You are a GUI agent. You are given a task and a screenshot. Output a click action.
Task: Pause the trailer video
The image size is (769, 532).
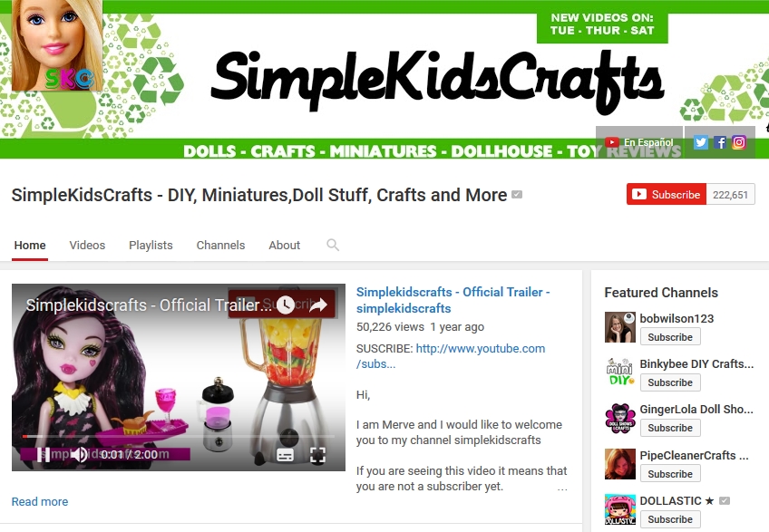click(44, 455)
